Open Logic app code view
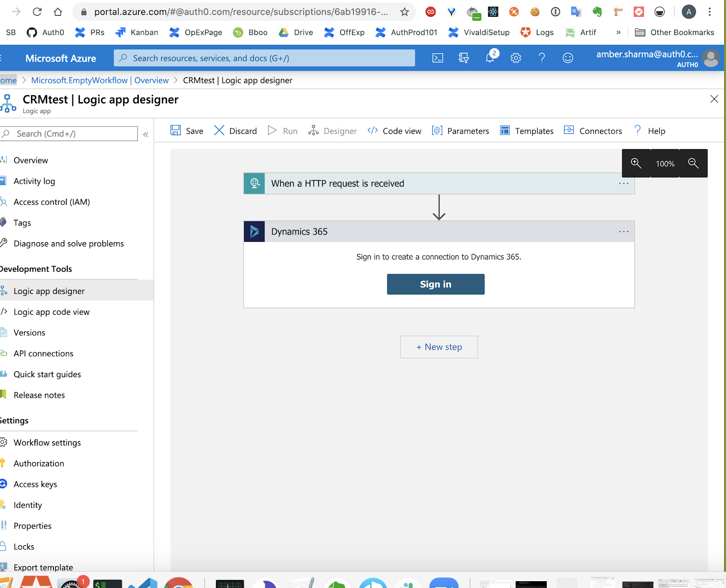Image resolution: width=726 pixels, height=588 pixels. (51, 312)
